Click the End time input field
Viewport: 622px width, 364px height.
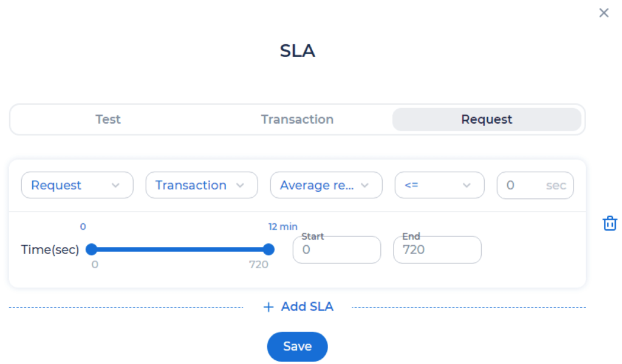[437, 249]
